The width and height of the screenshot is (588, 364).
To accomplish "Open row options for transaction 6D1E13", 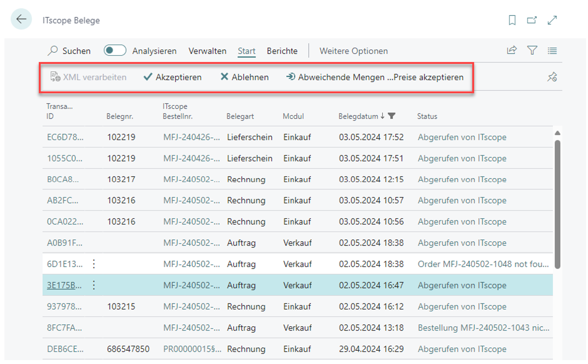I will coord(94,264).
